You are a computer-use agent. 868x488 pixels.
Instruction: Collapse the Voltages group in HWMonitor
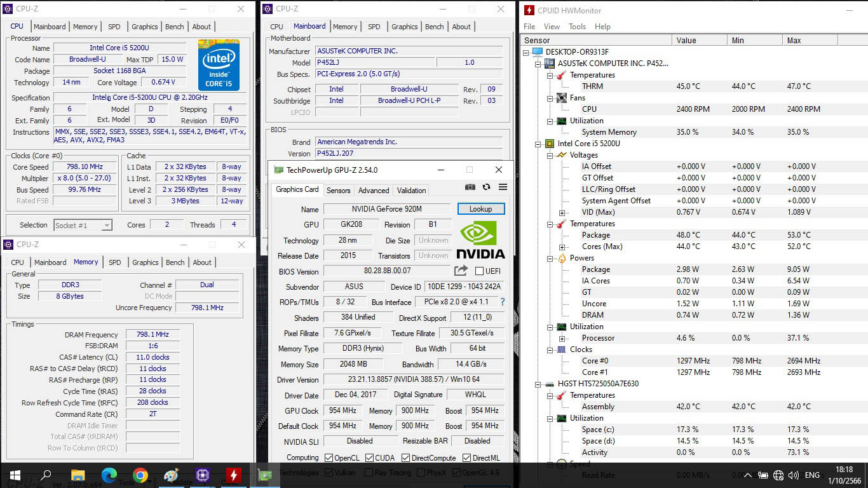pos(550,155)
